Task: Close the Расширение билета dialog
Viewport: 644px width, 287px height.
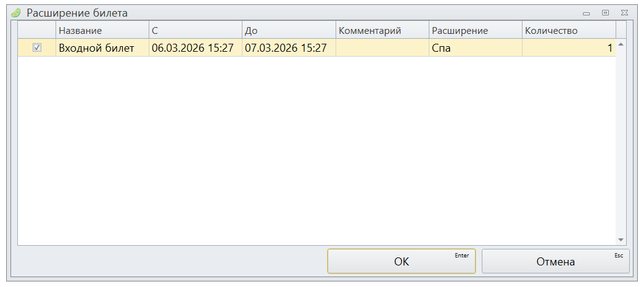Action: (625, 12)
